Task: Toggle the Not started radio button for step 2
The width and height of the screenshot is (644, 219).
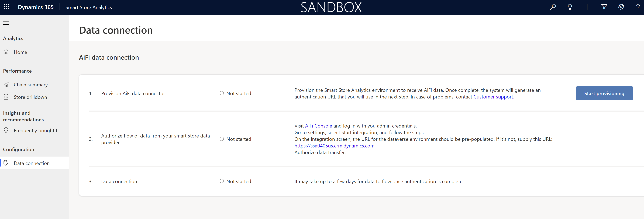Action: [221, 139]
